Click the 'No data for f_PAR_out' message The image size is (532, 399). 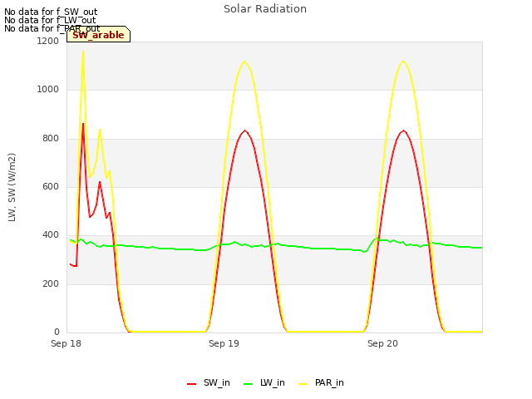coord(52,28)
